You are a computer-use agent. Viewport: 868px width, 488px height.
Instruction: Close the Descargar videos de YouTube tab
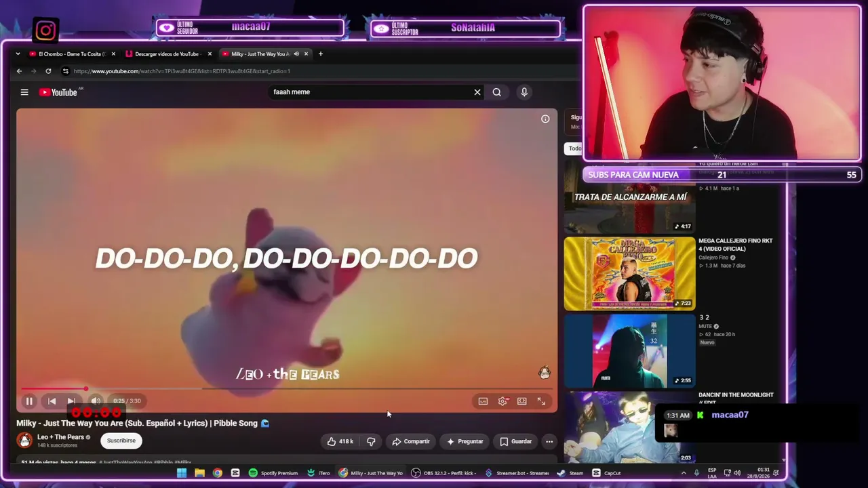pos(210,54)
